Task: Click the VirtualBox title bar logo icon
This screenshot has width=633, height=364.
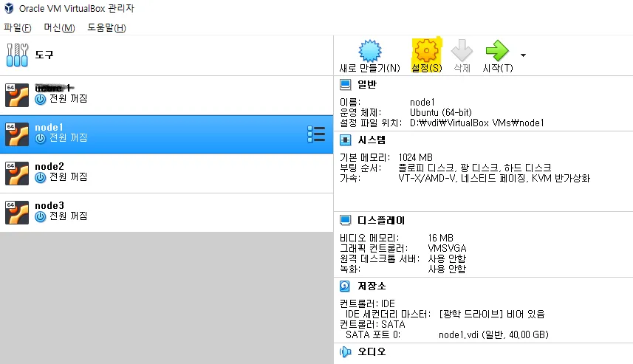Action: coord(9,8)
